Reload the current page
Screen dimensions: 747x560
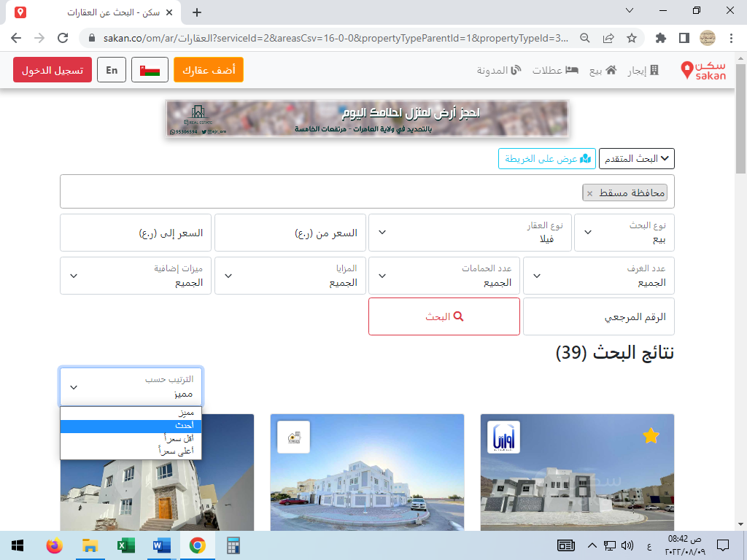point(63,38)
